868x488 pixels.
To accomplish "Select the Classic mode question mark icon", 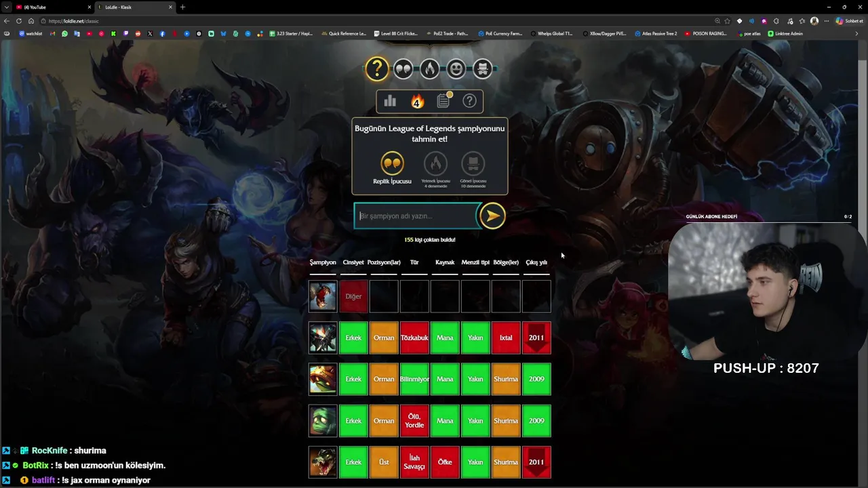I will 376,68.
